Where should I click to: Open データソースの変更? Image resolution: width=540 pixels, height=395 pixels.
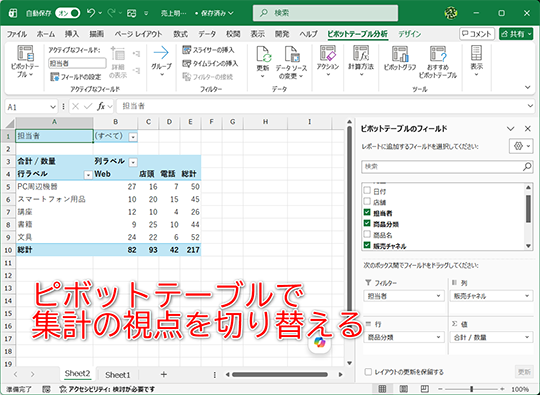click(x=291, y=62)
